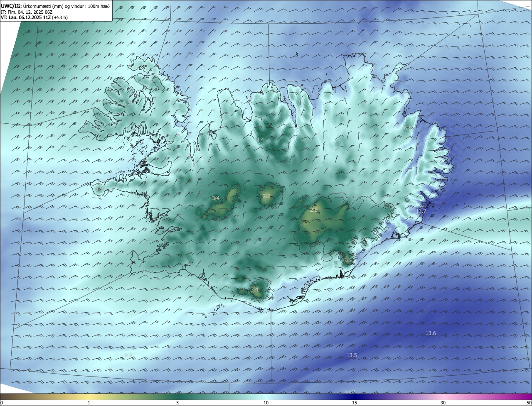
Task: Click the '1' tick label on the color scale
Action: click(x=89, y=403)
